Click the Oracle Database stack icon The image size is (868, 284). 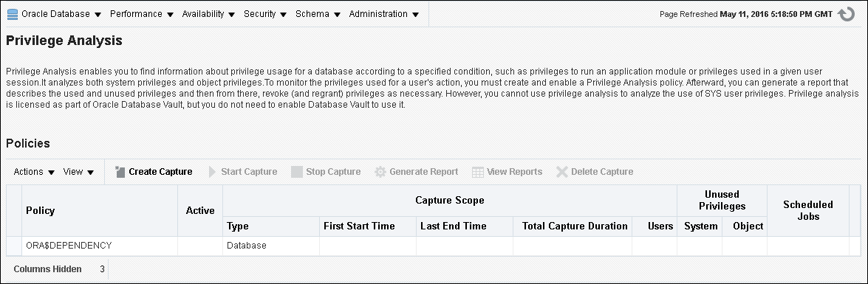12,14
